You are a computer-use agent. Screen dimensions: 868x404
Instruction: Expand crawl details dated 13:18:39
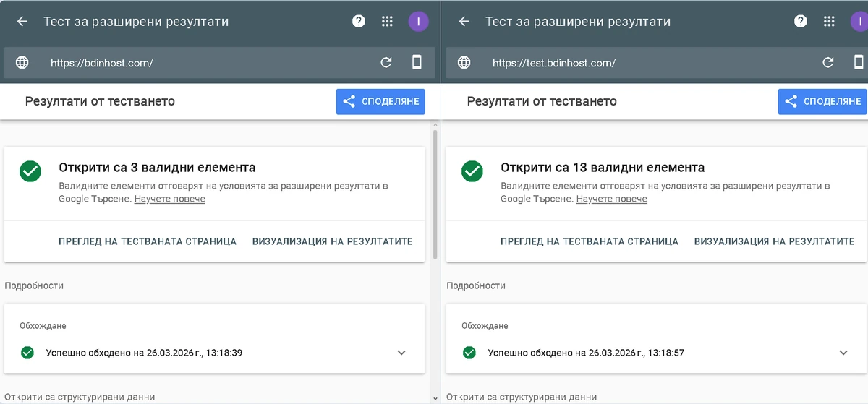click(401, 353)
